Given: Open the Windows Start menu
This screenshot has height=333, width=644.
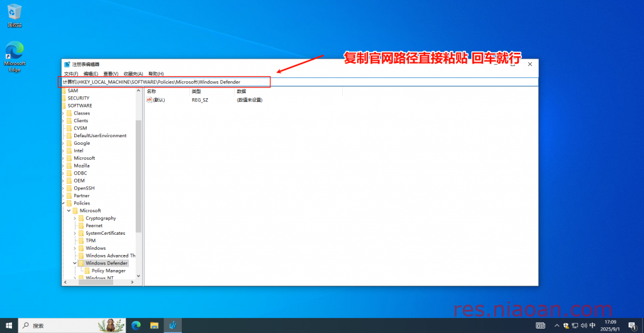Looking at the screenshot, I should coord(9,325).
